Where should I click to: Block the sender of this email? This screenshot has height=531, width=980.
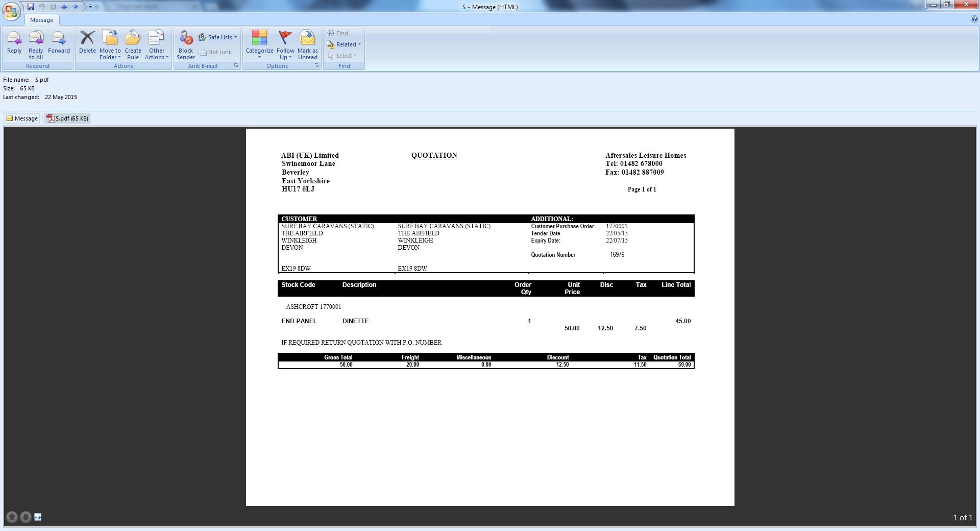(x=186, y=45)
